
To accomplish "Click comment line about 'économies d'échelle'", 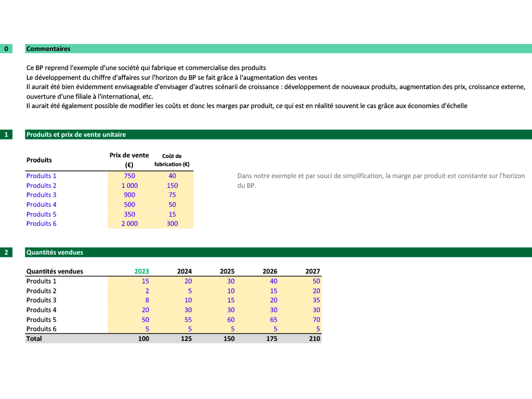I will click(x=246, y=106).
